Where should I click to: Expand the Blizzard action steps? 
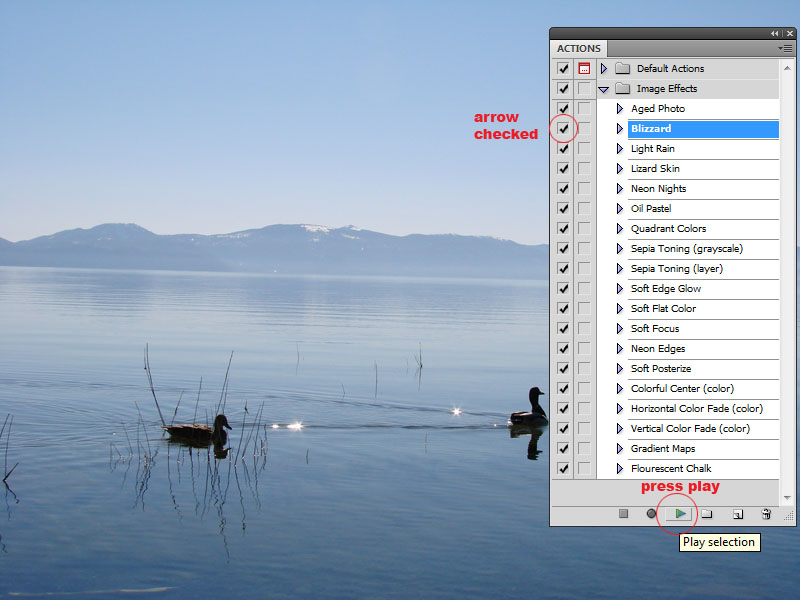pos(619,129)
